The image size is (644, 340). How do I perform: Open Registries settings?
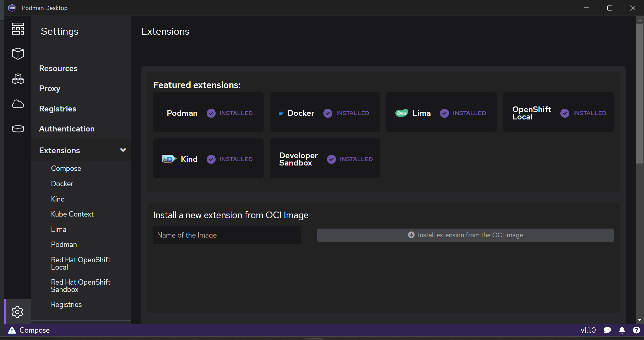coord(58,109)
